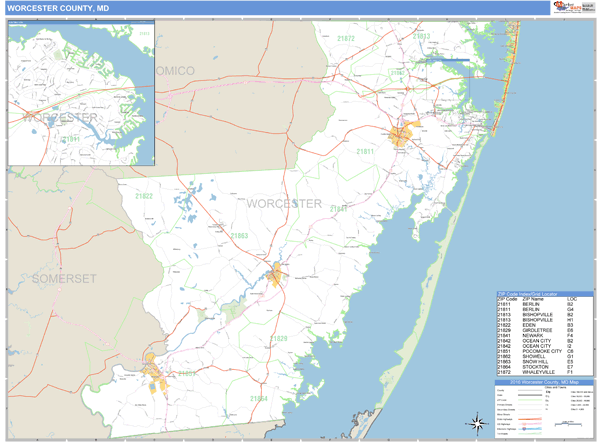
Task: Click the 2010 Worcester County map legend header
Action: click(545, 383)
